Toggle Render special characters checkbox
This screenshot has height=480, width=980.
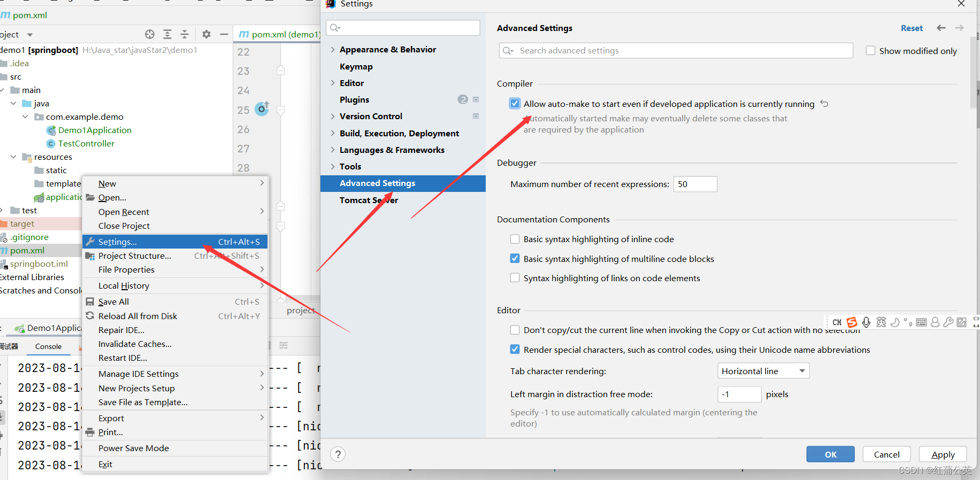click(x=515, y=350)
